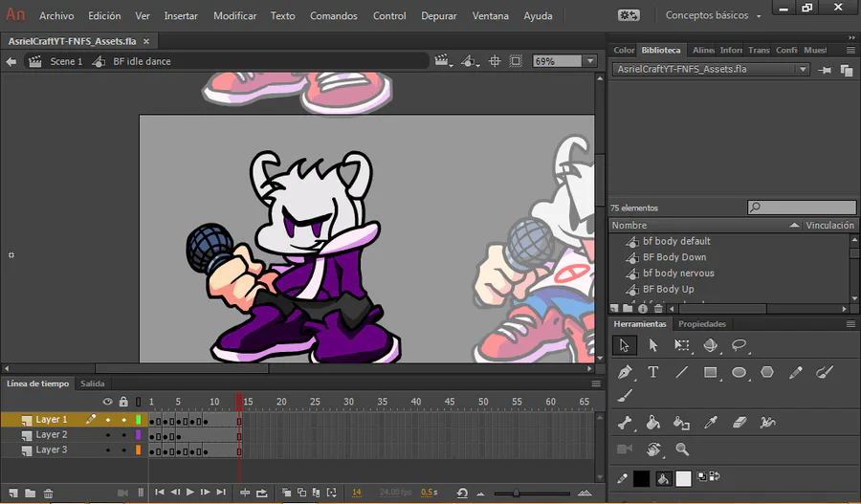Select the Paint Brush tool
This screenshot has height=504, width=861.
point(825,372)
